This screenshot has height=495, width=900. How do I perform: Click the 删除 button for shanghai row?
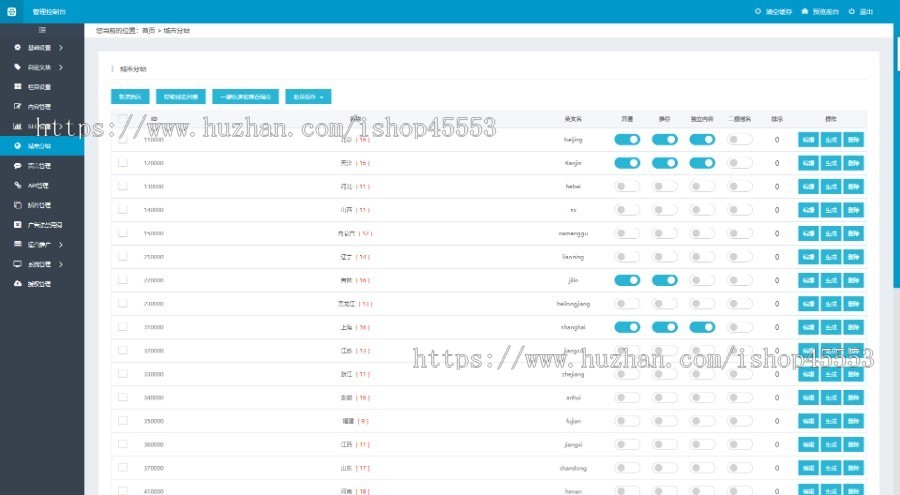tap(854, 327)
